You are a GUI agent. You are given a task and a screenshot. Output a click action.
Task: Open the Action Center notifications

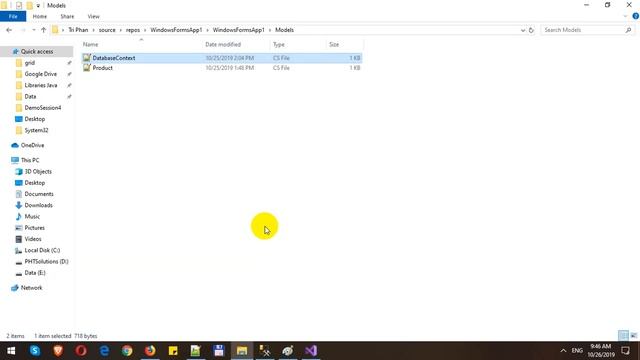click(625, 351)
